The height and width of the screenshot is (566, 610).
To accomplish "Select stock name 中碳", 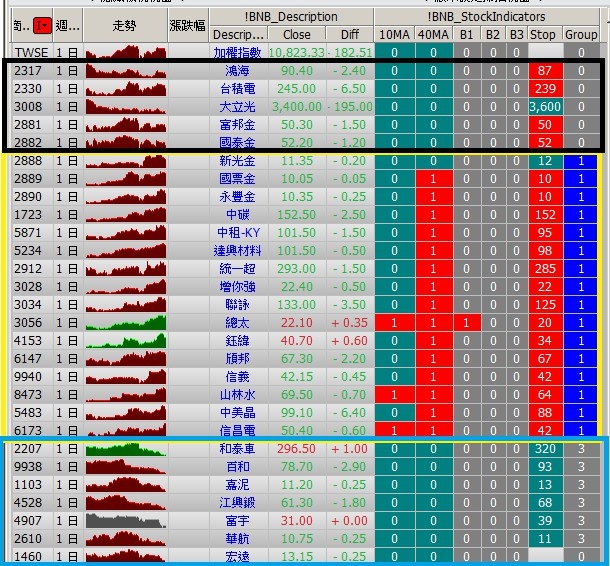I will click(237, 214).
